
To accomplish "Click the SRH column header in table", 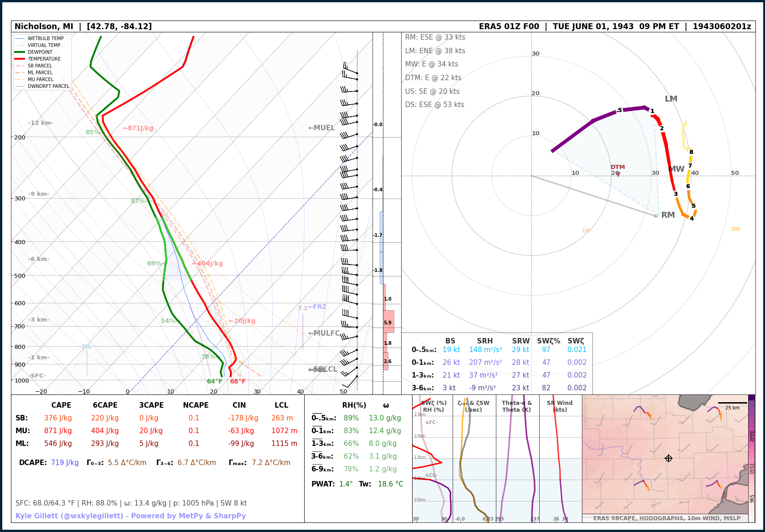I will [484, 341].
